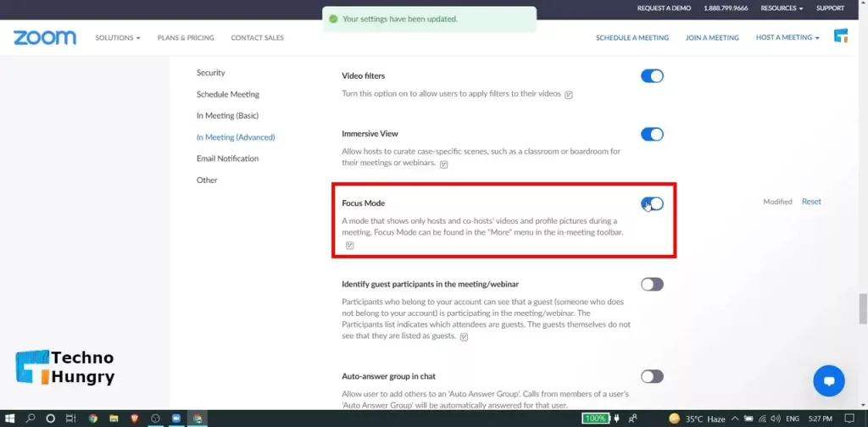This screenshot has height=427, width=868.
Task: Open Cortana circle in the taskbar
Action: [x=50, y=419]
